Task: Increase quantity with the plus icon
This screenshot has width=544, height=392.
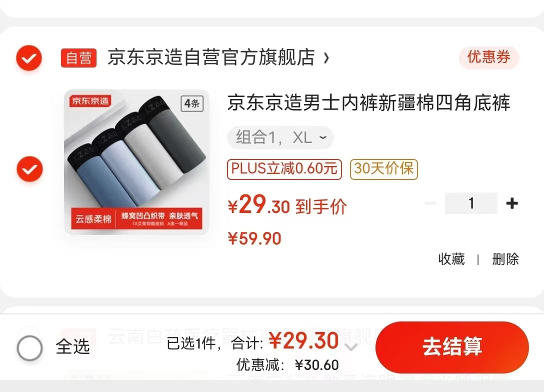Action: (x=512, y=203)
